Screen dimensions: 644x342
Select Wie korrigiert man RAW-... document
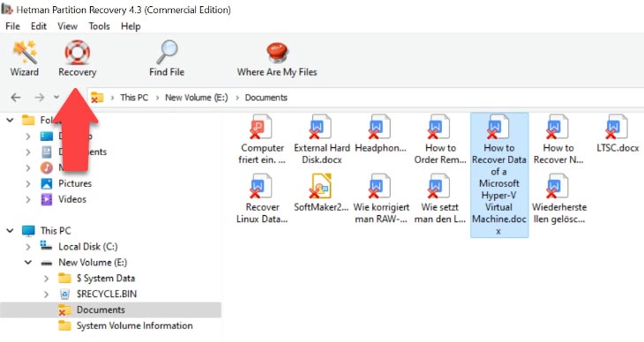pyautogui.click(x=381, y=198)
